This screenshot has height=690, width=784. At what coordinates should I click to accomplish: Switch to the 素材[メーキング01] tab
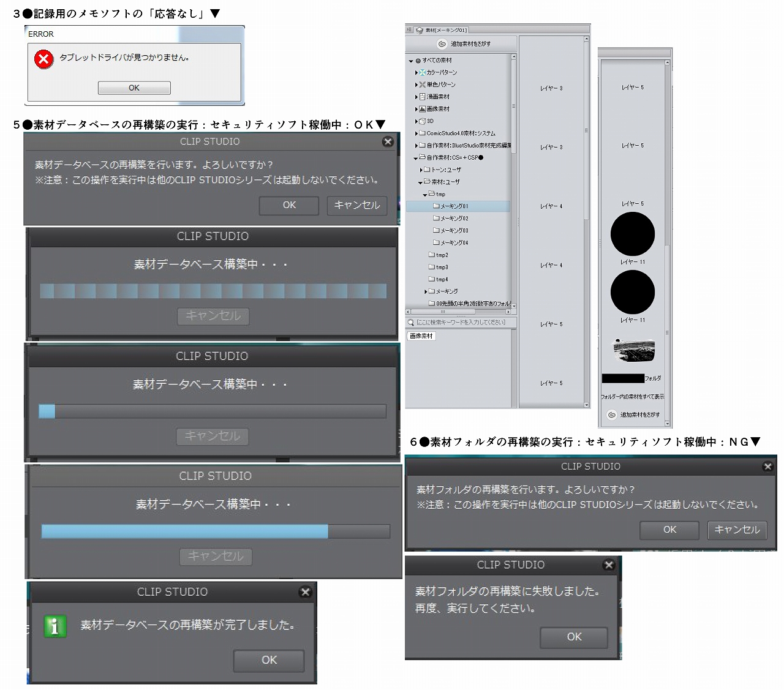444,29
